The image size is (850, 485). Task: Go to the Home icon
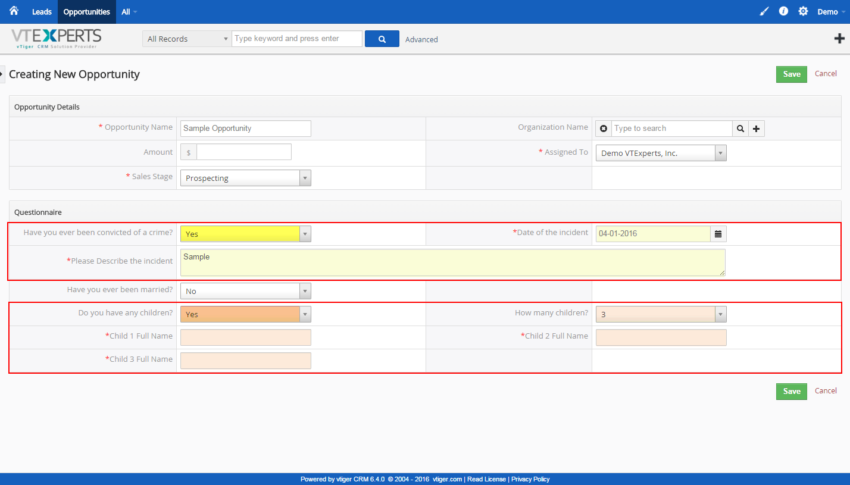click(14, 11)
